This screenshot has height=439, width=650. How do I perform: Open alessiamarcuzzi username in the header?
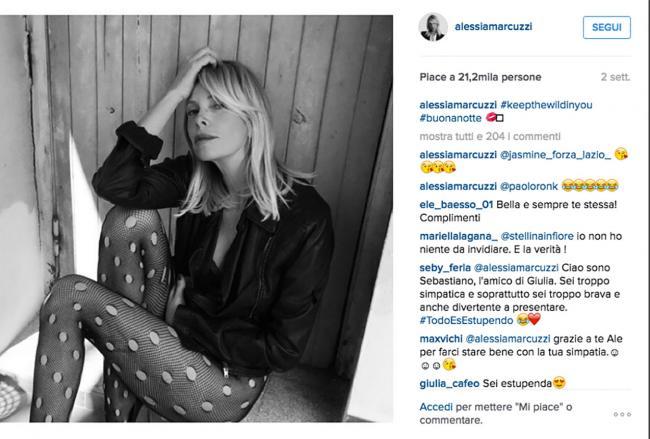493,27
